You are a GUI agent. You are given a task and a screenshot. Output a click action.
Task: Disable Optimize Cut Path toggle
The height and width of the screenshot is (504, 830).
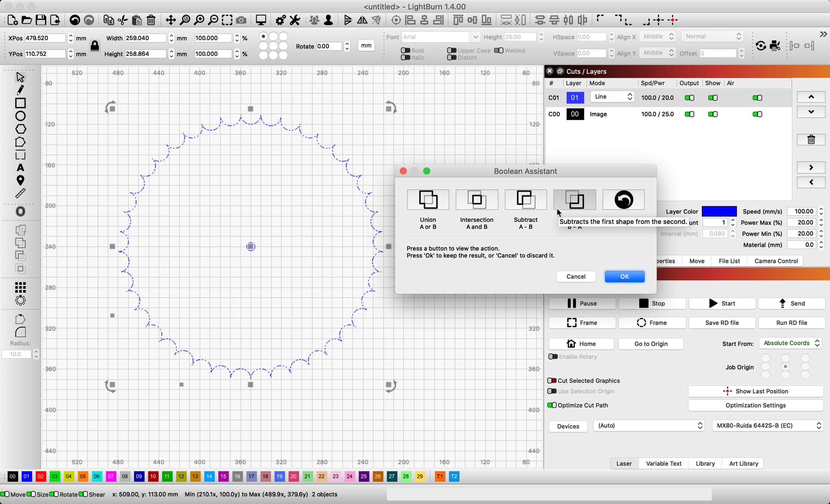552,405
